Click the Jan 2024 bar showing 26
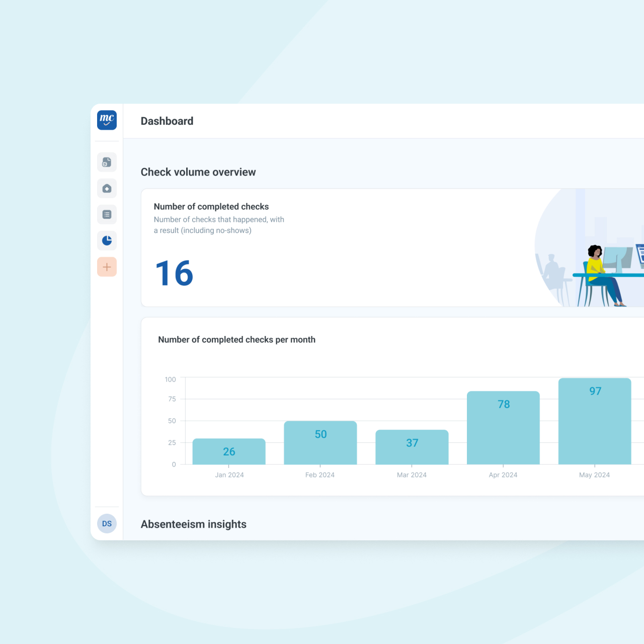644x644 pixels. 229,451
